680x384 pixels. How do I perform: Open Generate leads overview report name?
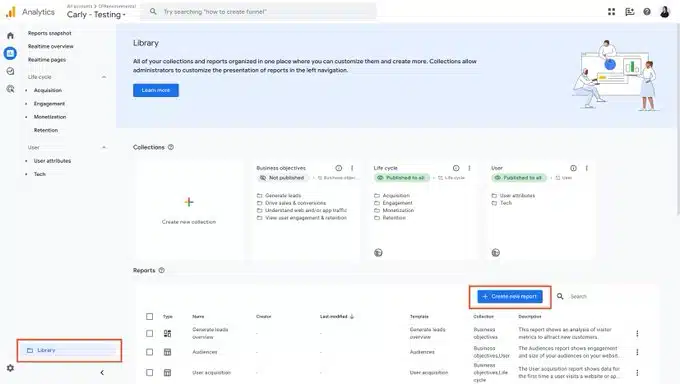[x=210, y=333]
